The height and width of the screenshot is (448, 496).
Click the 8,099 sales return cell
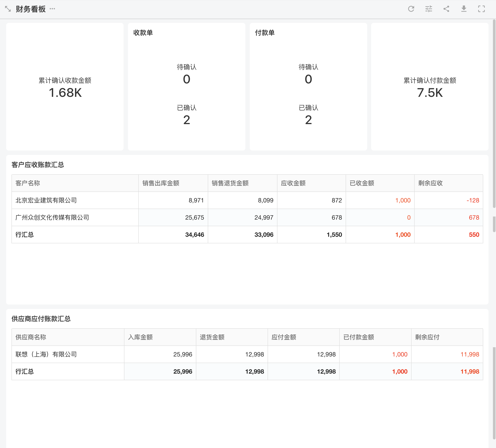click(243, 200)
